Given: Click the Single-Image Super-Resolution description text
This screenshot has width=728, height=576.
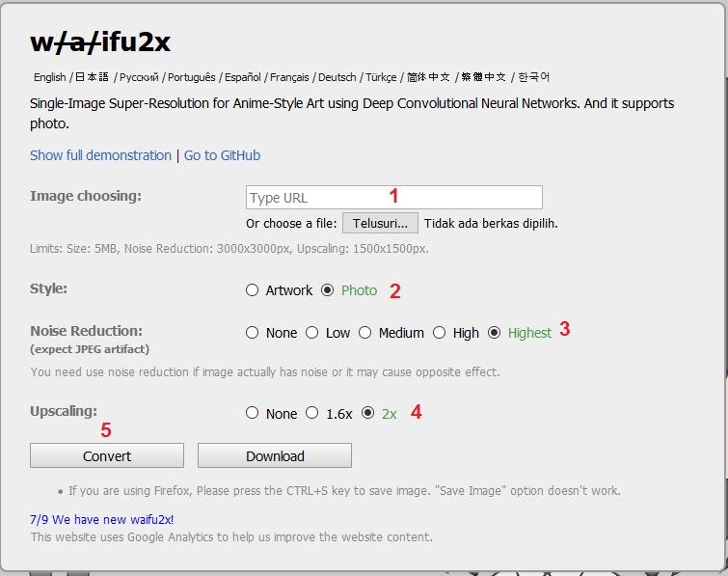Looking at the screenshot, I should coord(352,113).
